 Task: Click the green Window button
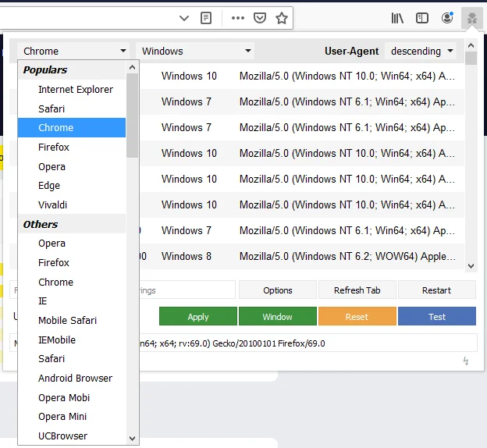point(278,317)
